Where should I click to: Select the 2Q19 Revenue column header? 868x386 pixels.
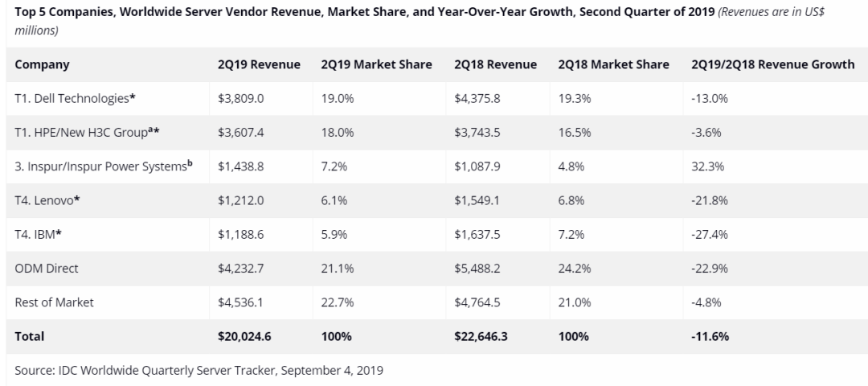click(259, 64)
